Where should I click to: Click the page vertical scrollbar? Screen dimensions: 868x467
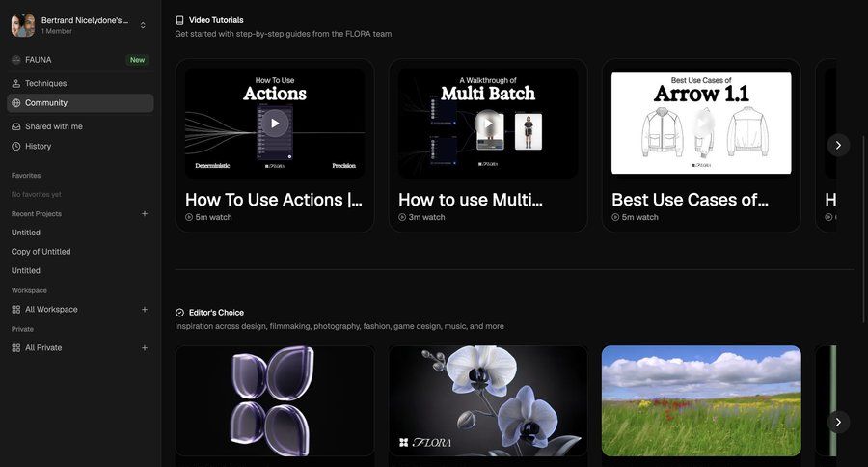point(863,229)
